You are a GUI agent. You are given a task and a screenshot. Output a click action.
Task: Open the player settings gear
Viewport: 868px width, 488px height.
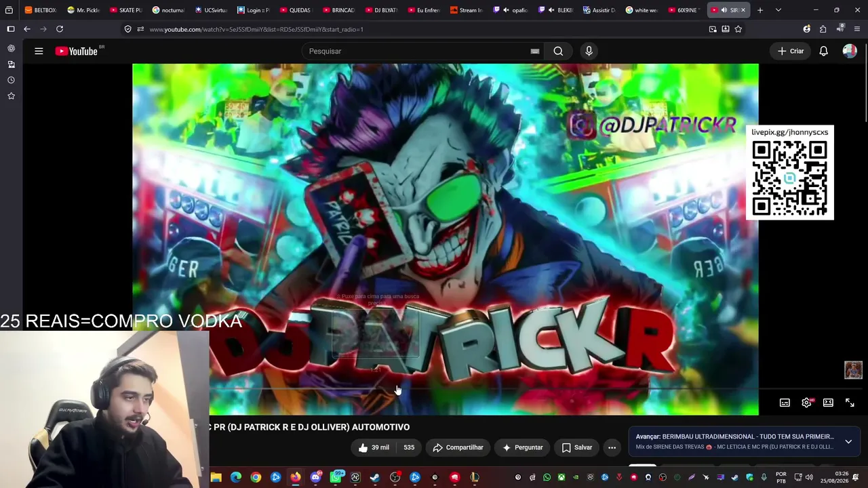[x=806, y=403]
